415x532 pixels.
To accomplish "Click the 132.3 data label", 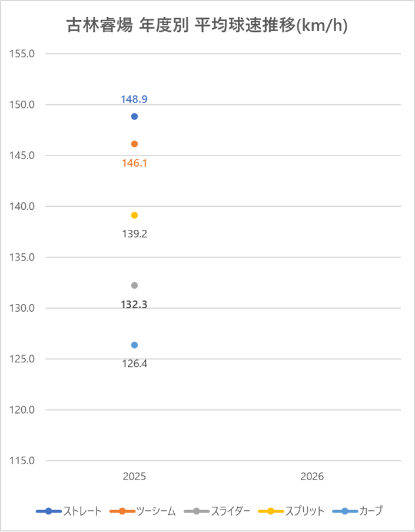I will pos(134,305).
